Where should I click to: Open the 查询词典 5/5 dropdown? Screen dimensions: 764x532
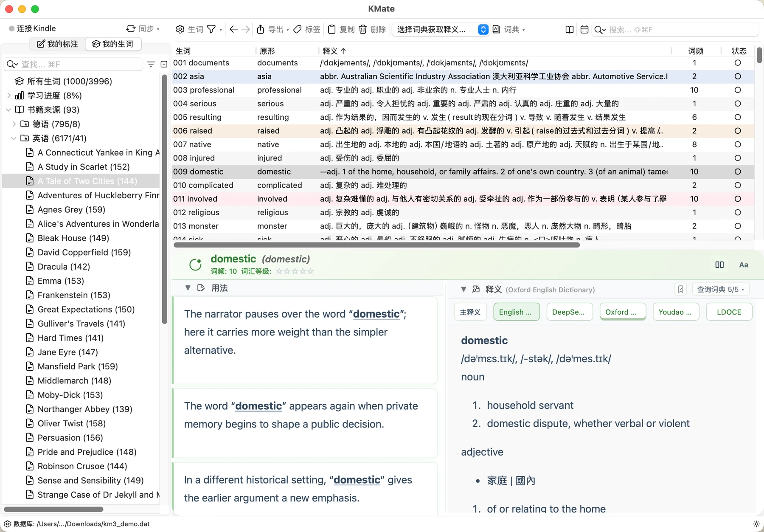pos(720,289)
